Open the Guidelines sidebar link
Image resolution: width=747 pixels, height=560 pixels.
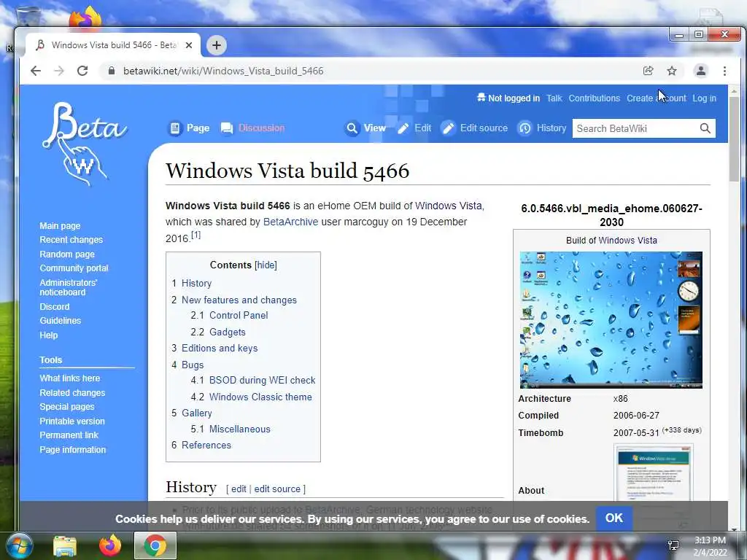pos(60,321)
